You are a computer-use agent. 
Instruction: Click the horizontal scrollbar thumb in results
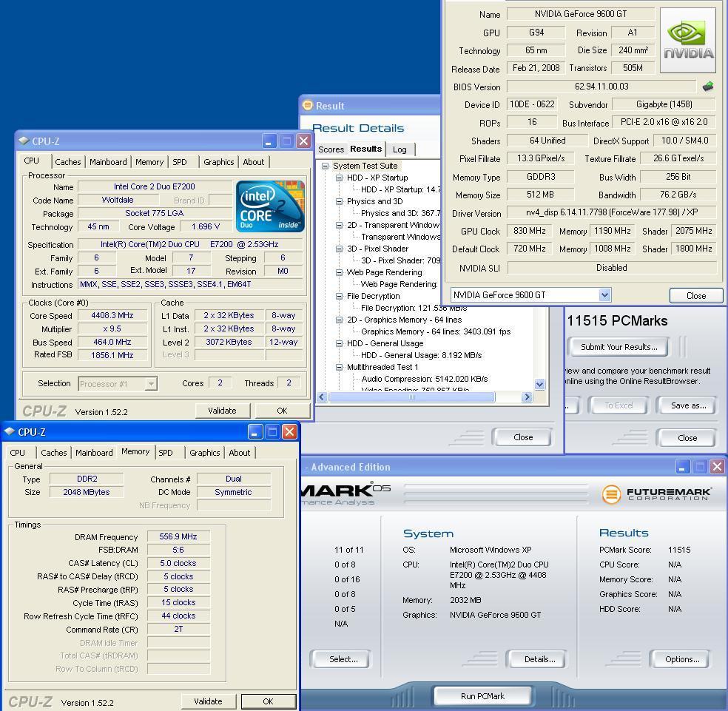pyautogui.click(x=412, y=397)
